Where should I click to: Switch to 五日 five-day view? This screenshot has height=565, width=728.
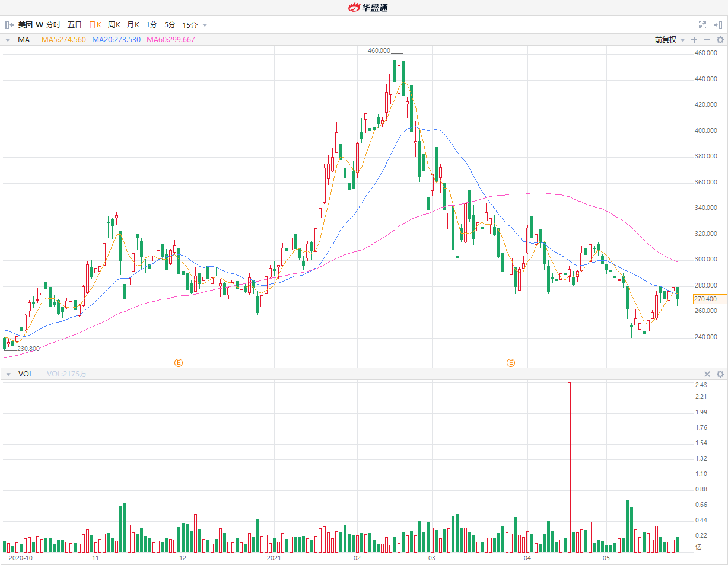click(x=74, y=25)
